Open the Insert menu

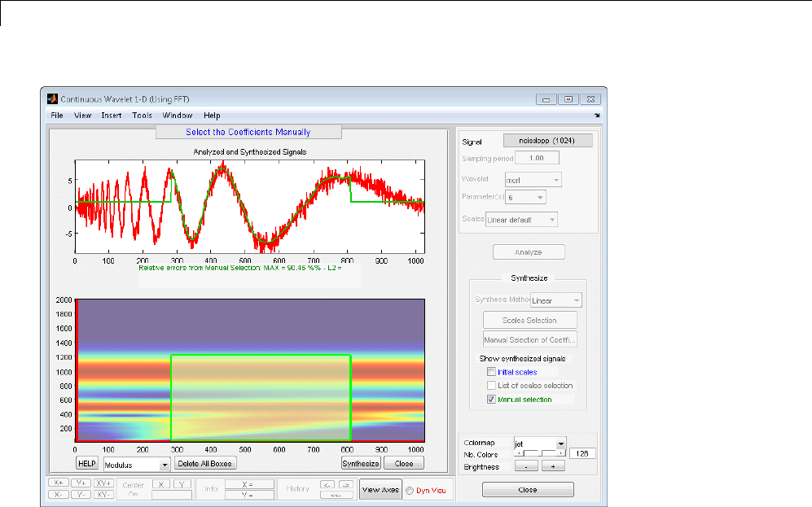(112, 116)
